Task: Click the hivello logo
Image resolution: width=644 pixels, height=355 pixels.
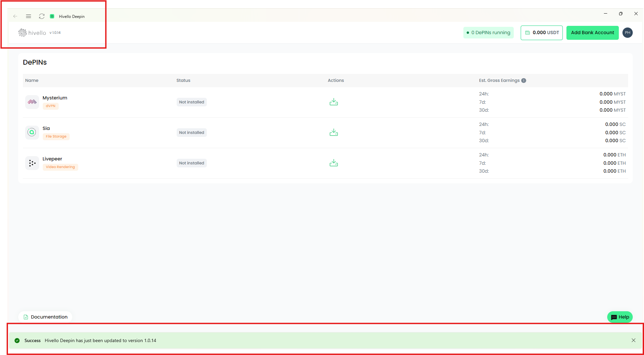Action: [32, 32]
